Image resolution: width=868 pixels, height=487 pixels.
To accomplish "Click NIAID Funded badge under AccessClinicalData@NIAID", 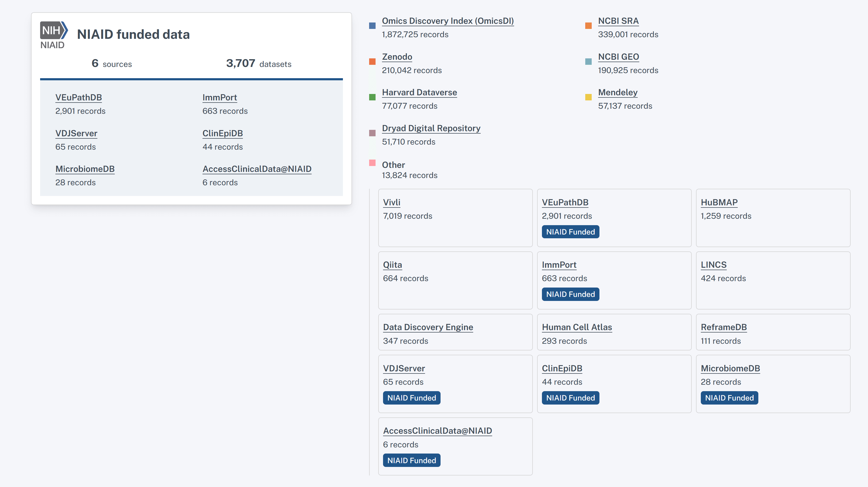I will click(411, 460).
